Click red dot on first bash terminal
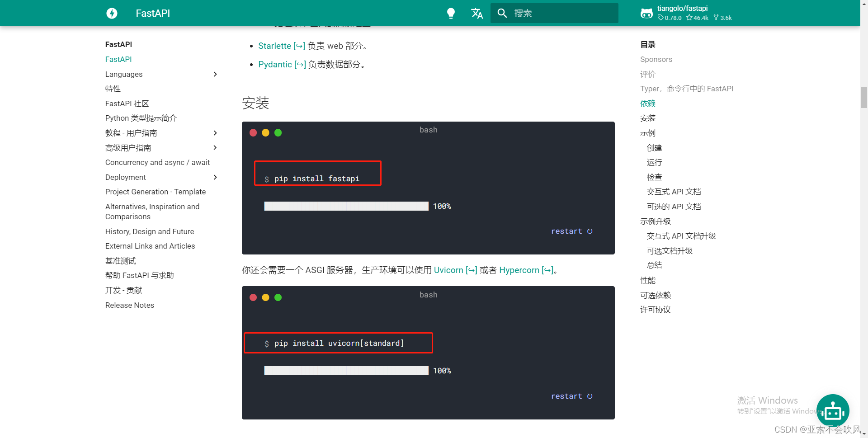Screen dimensions: 868x438 pyautogui.click(x=253, y=132)
